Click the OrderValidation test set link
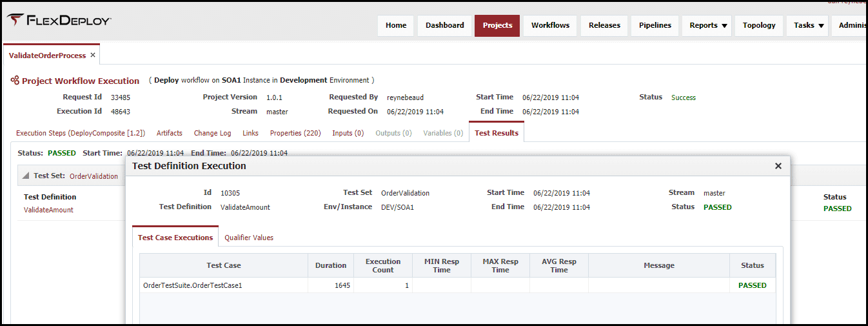 (x=94, y=176)
